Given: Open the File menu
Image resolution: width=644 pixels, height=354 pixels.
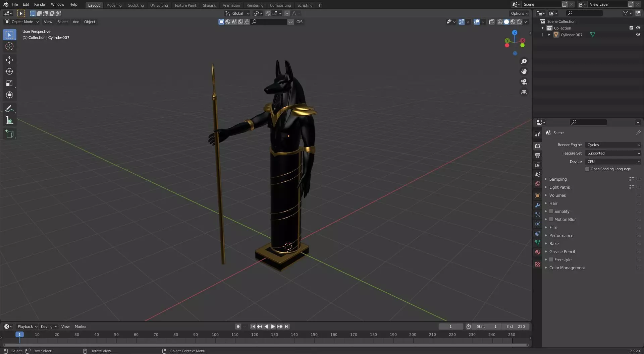Looking at the screenshot, I should pyautogui.click(x=15, y=4).
